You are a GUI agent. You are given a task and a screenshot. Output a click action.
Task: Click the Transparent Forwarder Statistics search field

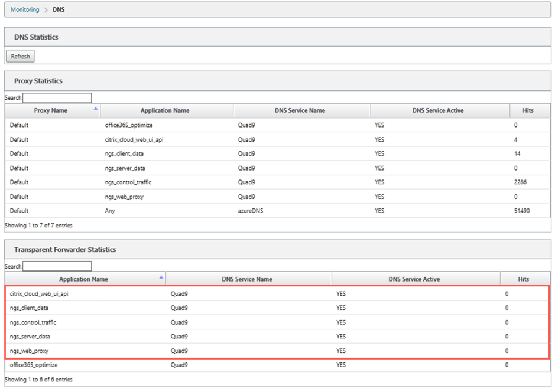[x=57, y=266]
